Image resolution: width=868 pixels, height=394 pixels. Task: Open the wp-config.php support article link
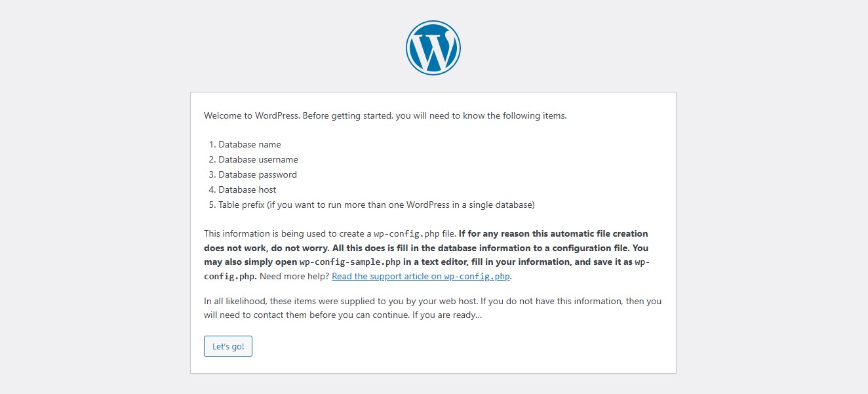coord(421,277)
